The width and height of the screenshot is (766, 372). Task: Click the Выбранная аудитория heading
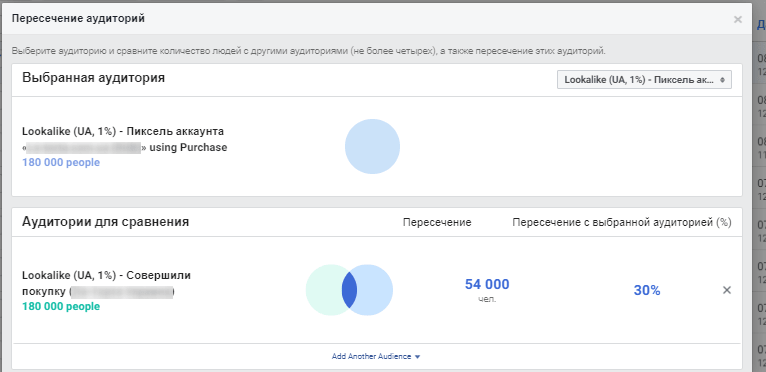(93, 78)
